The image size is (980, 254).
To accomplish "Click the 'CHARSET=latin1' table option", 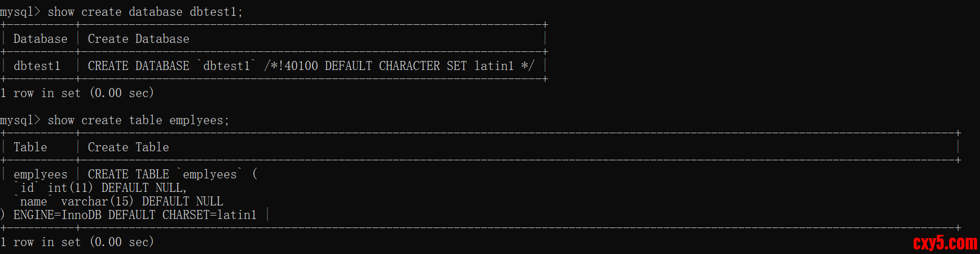I will coord(209,215).
